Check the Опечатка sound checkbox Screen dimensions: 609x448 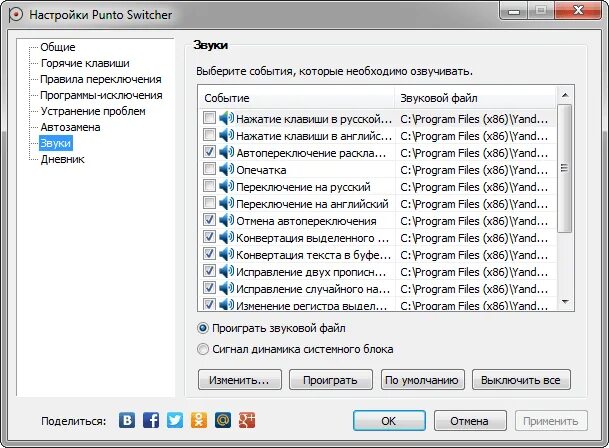coord(209,169)
